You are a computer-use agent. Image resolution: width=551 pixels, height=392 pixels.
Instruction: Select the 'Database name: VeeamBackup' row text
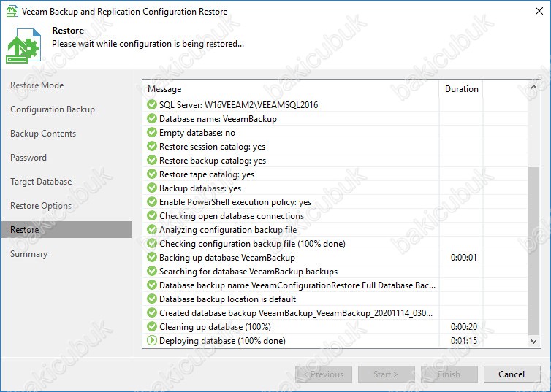[x=218, y=119]
